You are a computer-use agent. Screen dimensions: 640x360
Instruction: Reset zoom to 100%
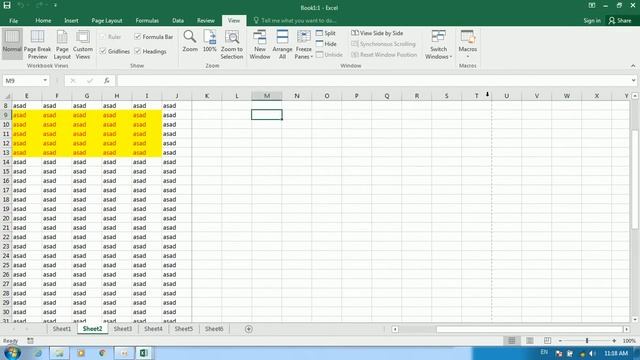[210, 41]
